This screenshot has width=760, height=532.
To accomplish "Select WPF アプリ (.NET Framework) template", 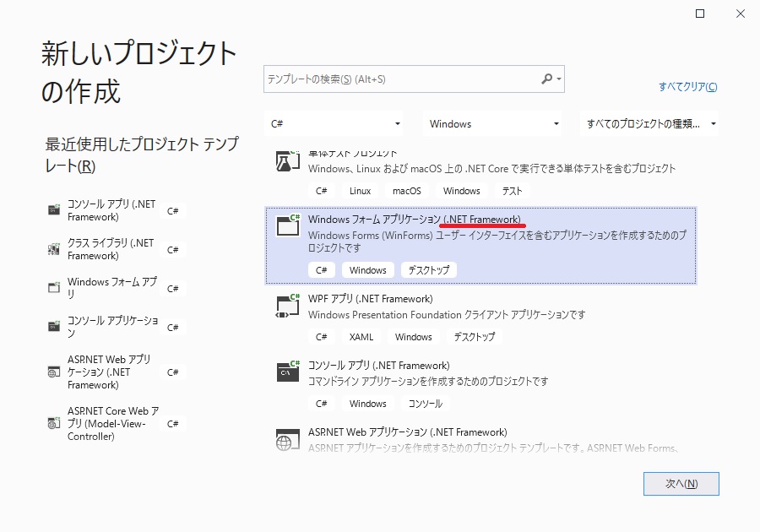I will 371,299.
